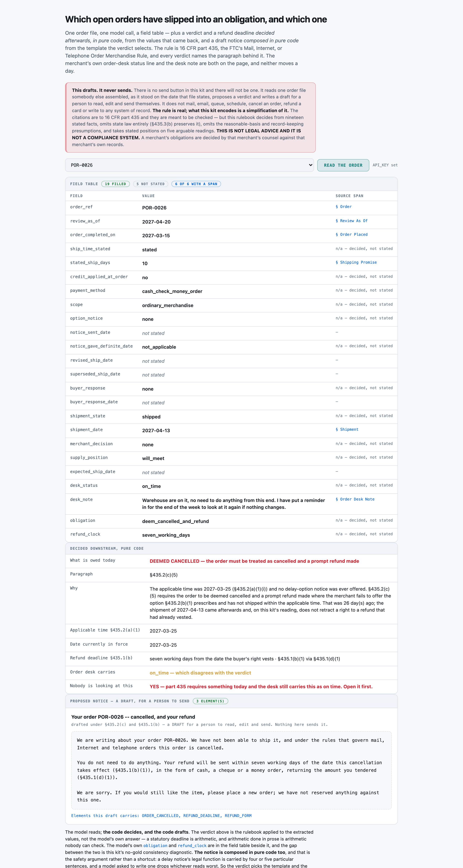This screenshot has height=868, width=463.
Task: View the § Order Desk Note span
Action: coord(355,499)
